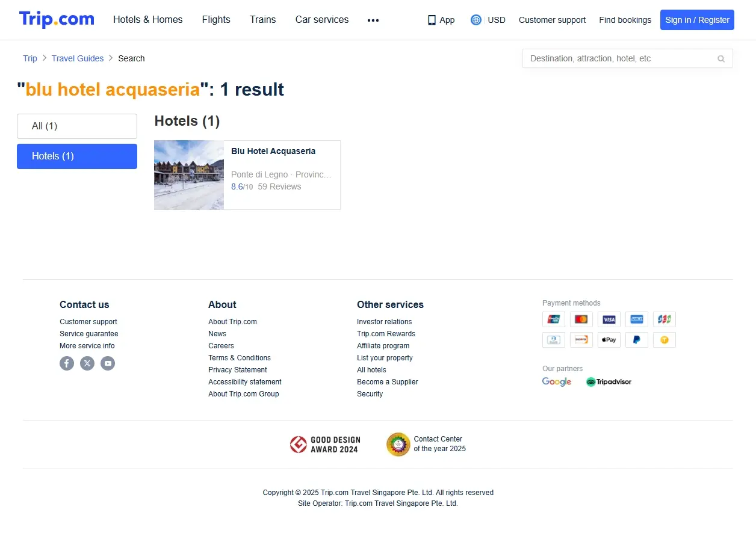The height and width of the screenshot is (554, 756).
Task: Open List your property link
Action: [x=385, y=358]
